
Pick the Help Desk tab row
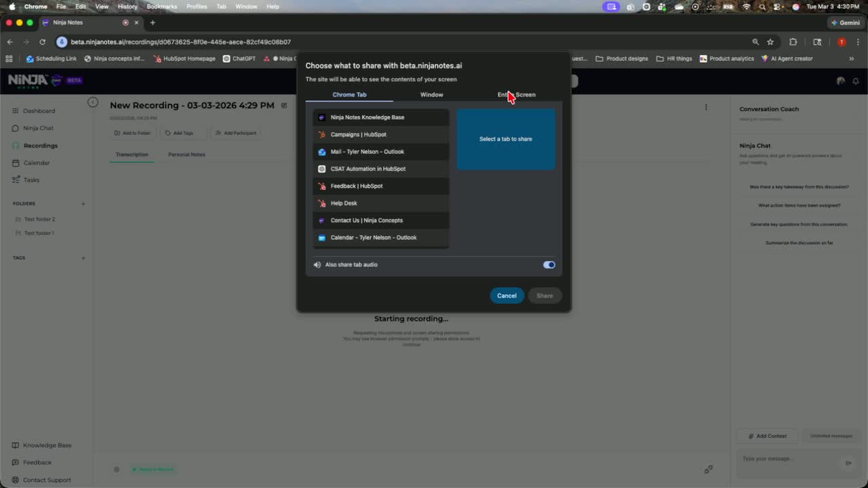[x=380, y=203]
